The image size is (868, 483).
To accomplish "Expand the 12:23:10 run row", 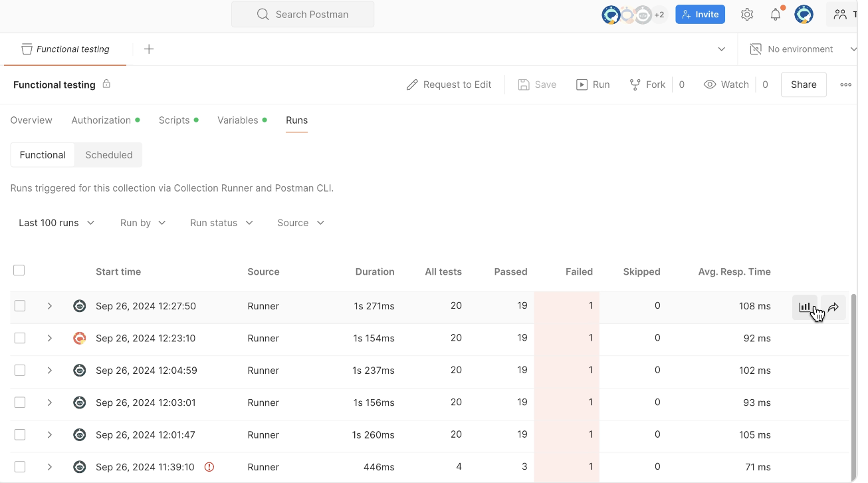I will 50,339.
